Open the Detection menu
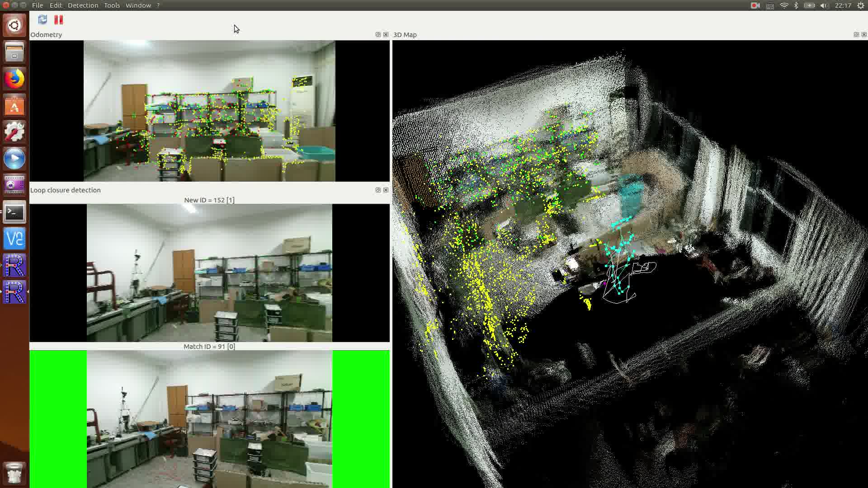Screen dimensions: 868x488 (x=83, y=5)
